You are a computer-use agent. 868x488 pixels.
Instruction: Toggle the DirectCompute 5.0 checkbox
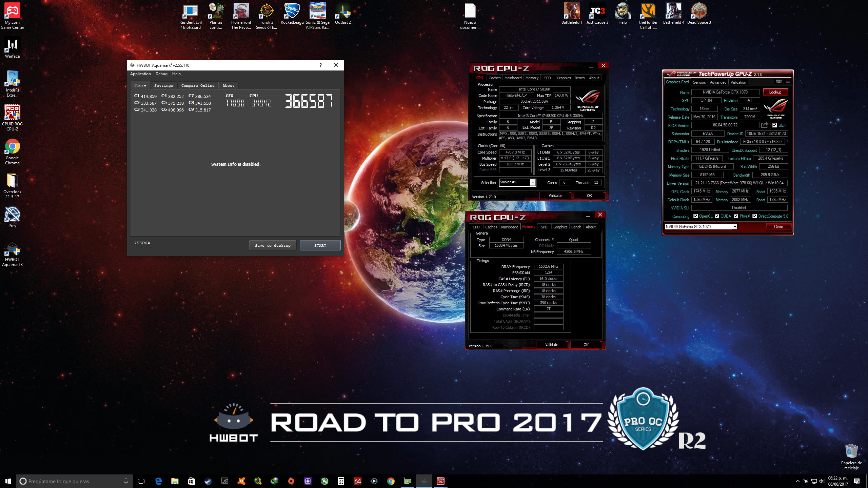(x=755, y=216)
